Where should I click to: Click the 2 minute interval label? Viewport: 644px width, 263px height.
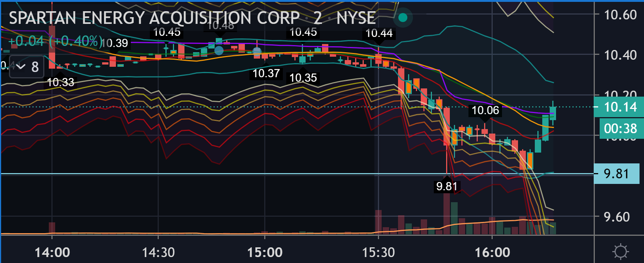tap(318, 18)
